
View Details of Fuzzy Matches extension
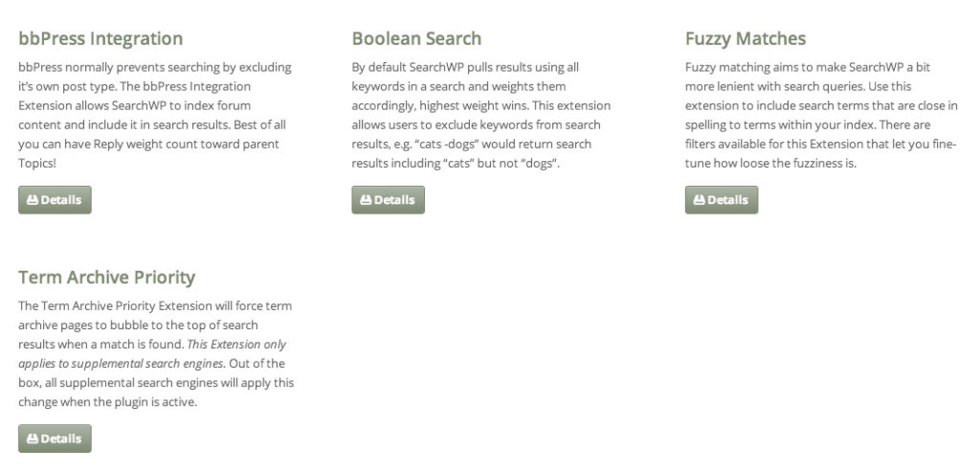click(x=722, y=200)
